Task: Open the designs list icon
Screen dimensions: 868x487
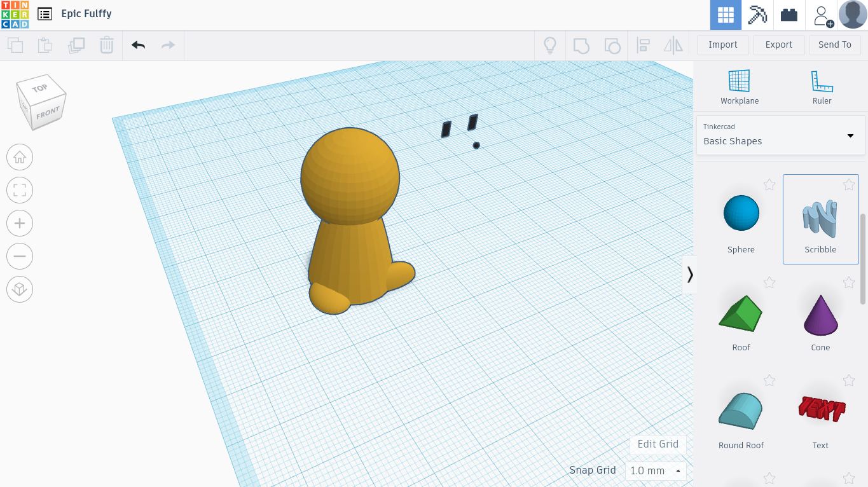Action: pyautogui.click(x=45, y=14)
